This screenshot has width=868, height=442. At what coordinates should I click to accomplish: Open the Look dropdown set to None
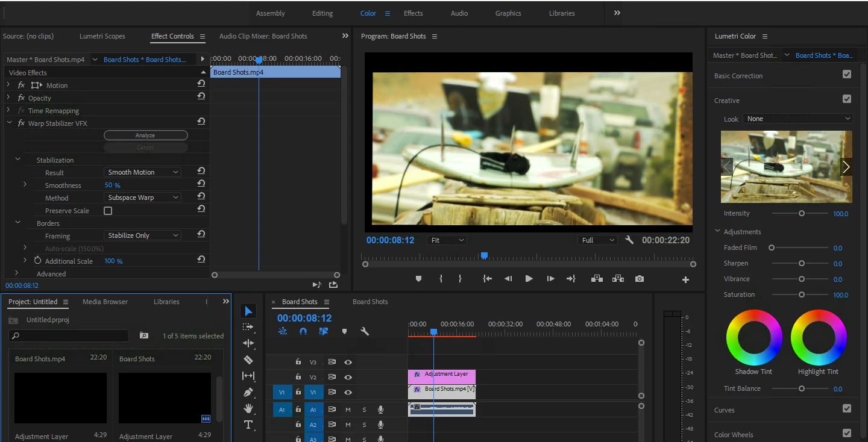point(797,119)
